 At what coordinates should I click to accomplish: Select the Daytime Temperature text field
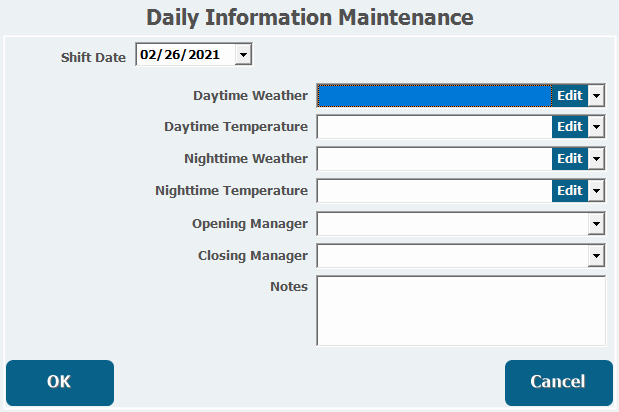(435, 127)
